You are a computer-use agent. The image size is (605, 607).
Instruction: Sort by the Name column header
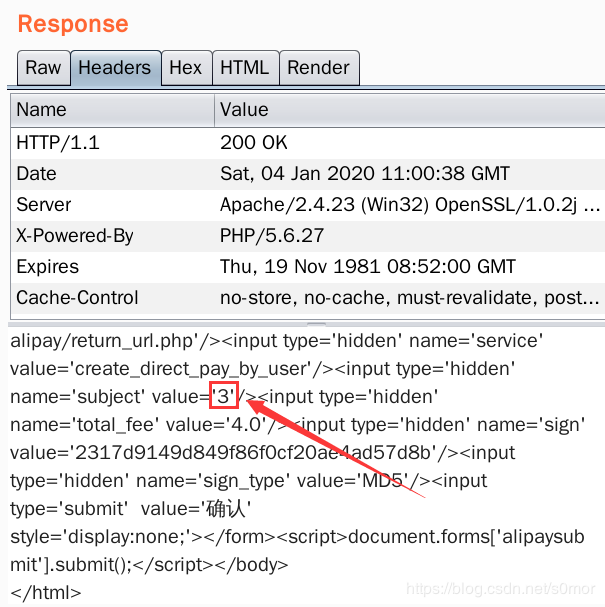pos(112,110)
